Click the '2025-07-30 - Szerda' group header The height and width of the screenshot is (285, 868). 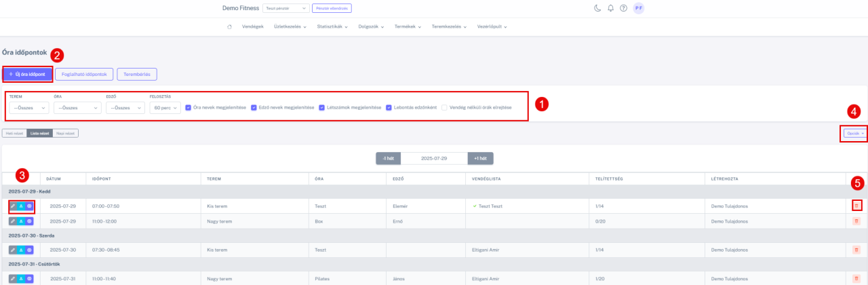[x=434, y=235]
